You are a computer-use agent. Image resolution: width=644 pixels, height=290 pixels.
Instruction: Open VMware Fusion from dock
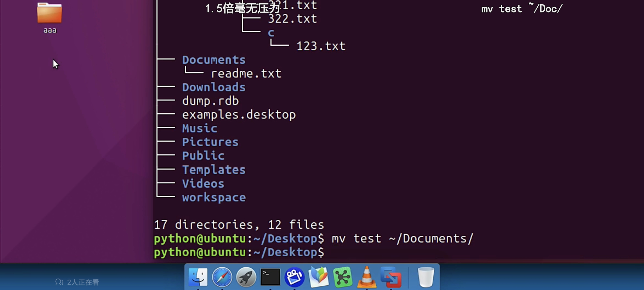point(391,277)
